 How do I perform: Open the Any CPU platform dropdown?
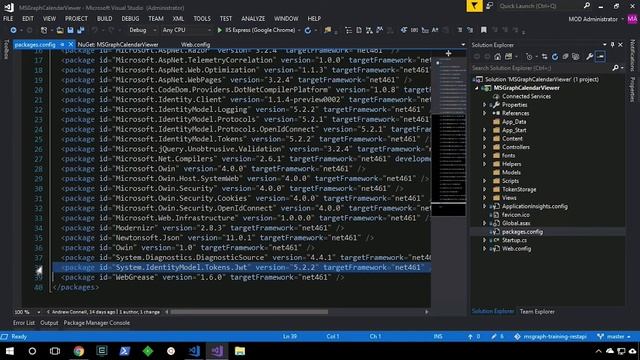point(187,30)
